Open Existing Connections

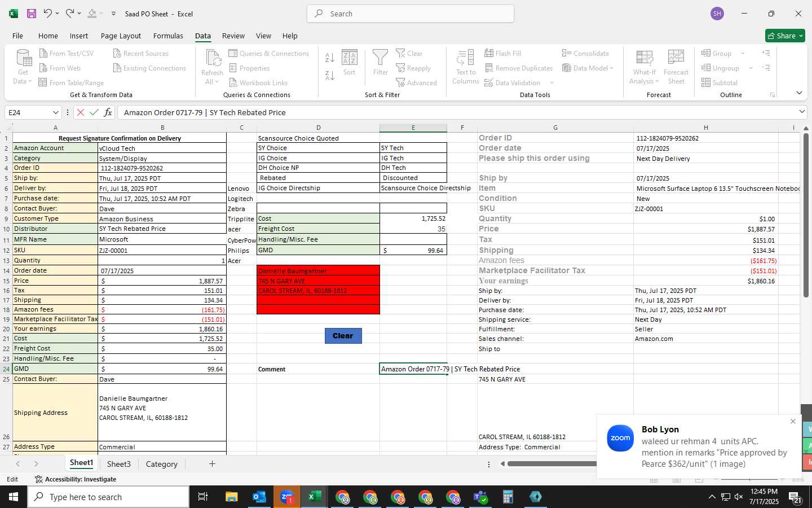point(149,68)
